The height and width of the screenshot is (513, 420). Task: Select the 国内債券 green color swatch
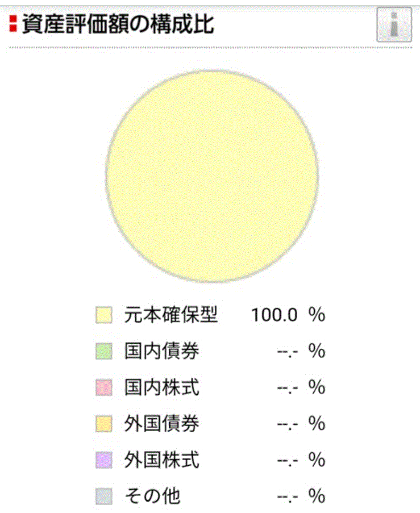[103, 352]
